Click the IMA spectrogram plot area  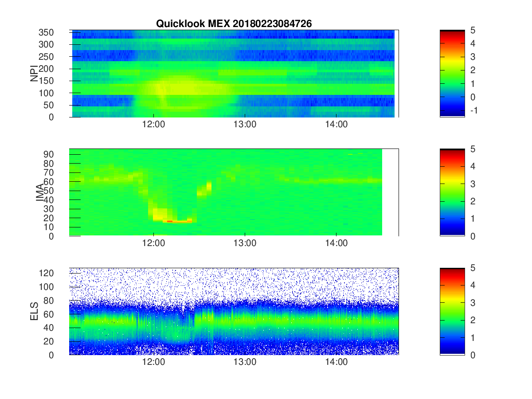(234, 192)
